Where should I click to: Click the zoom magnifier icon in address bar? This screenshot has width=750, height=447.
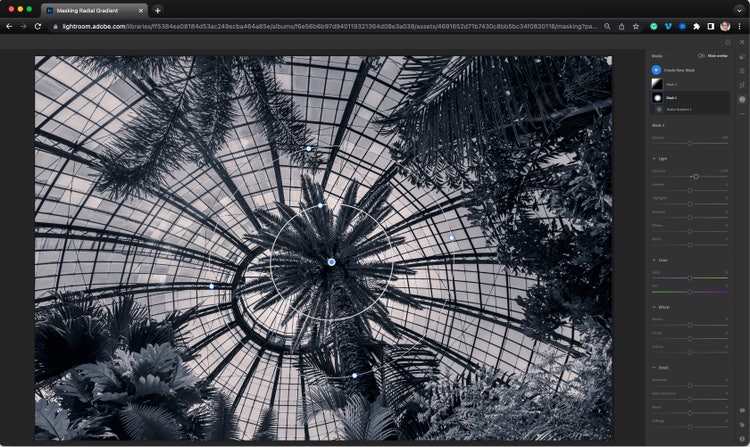[607, 26]
